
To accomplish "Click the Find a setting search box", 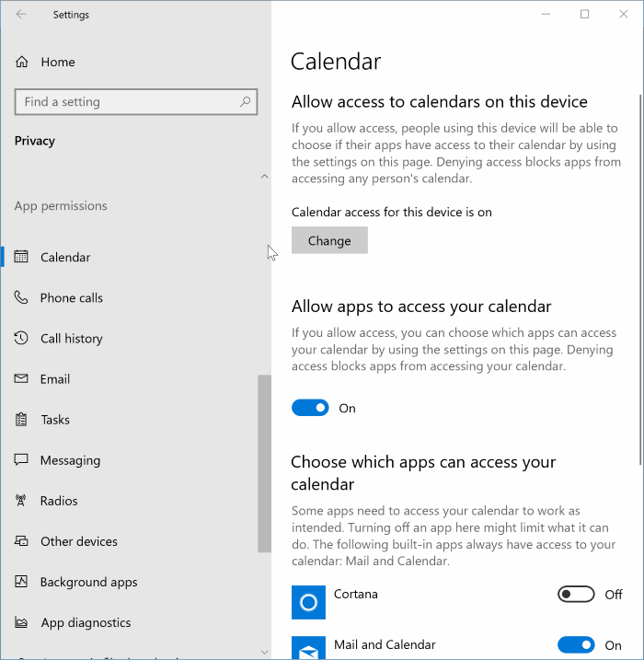I will pyautogui.click(x=136, y=101).
